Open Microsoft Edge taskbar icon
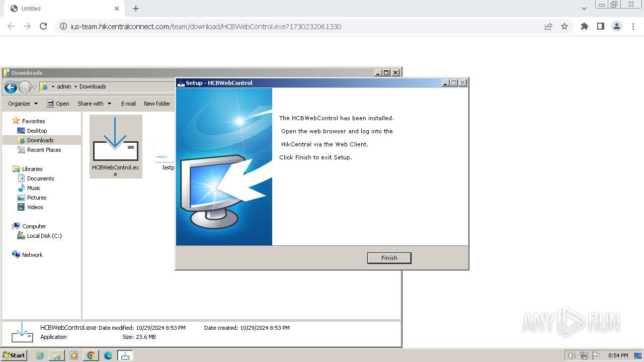The width and height of the screenshot is (644, 362). pos(108,355)
